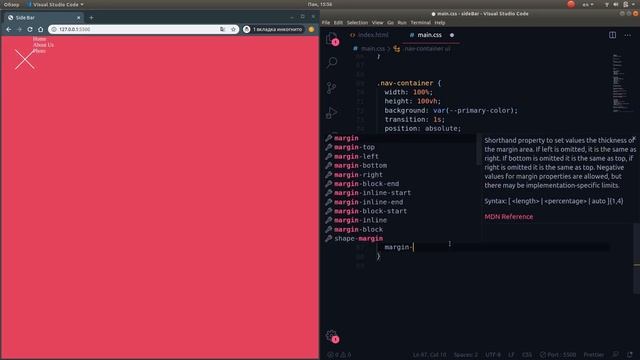Image resolution: width=640 pixels, height=360 pixels.
Task: Reload the browser page
Action: tap(30, 29)
